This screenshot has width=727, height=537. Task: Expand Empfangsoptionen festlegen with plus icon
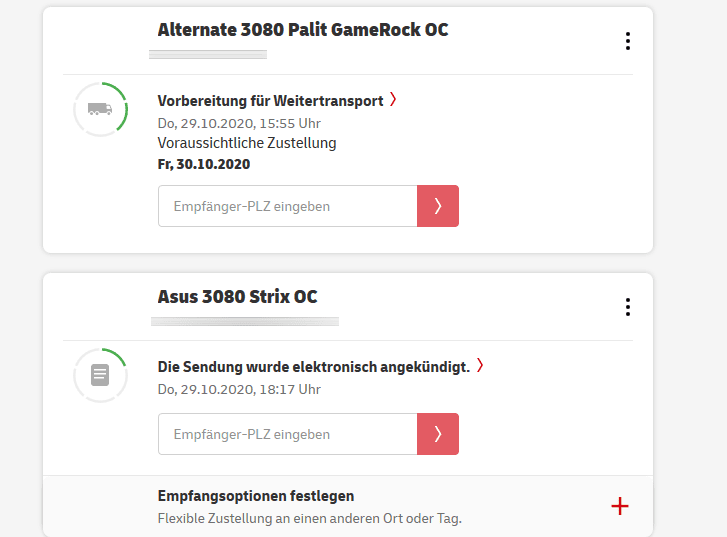(x=620, y=506)
